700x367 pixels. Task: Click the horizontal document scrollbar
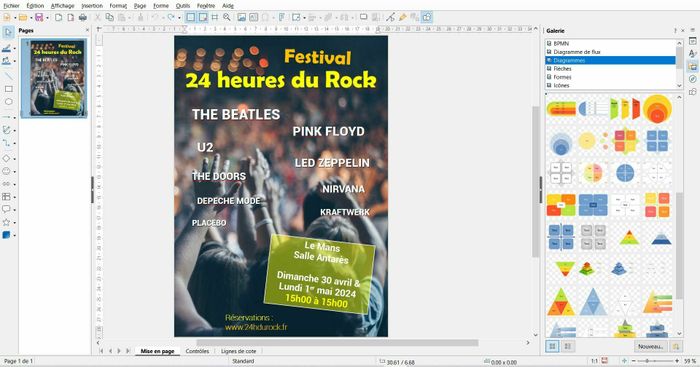[x=337, y=343]
